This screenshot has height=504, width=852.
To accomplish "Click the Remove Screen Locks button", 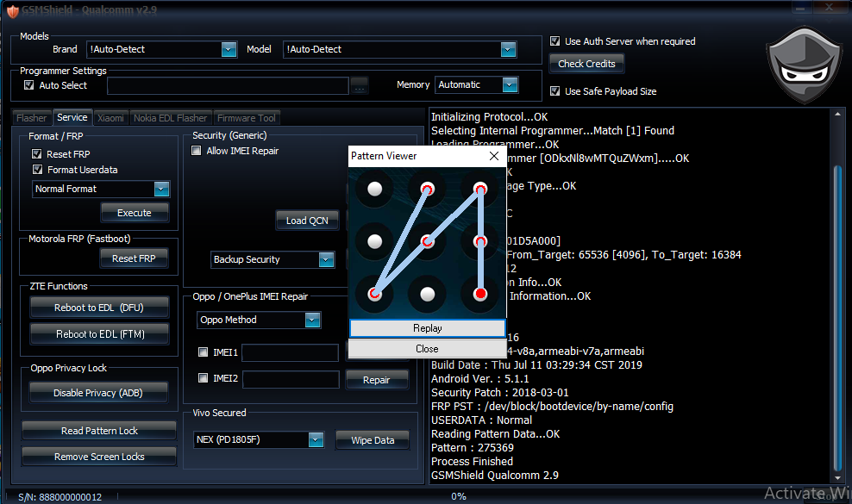I will pos(99,457).
